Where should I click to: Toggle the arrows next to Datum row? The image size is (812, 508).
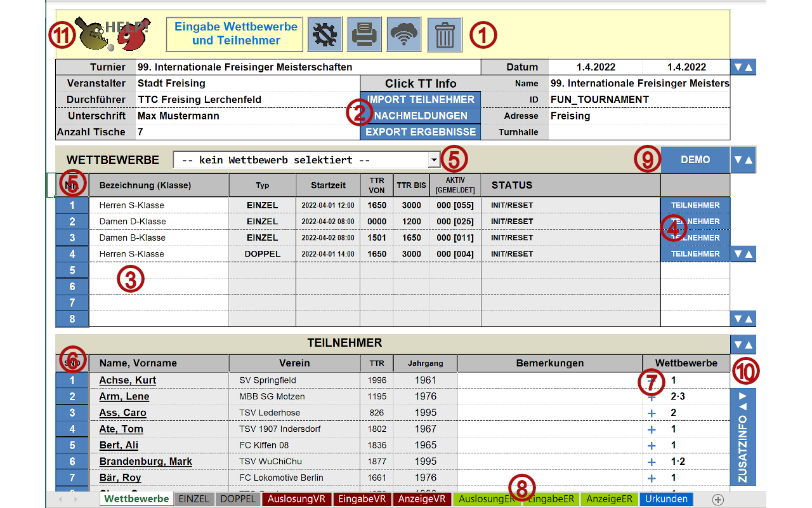point(743,67)
